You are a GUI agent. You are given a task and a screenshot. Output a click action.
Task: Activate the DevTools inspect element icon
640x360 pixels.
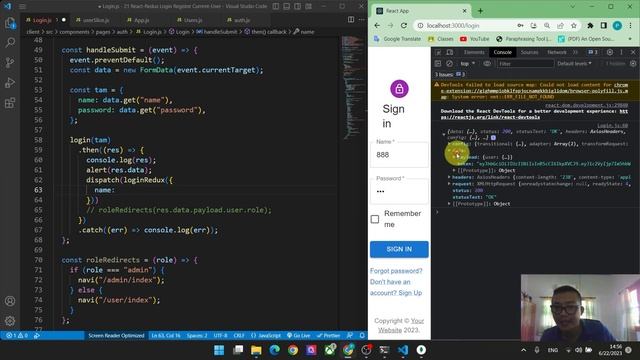point(438,52)
